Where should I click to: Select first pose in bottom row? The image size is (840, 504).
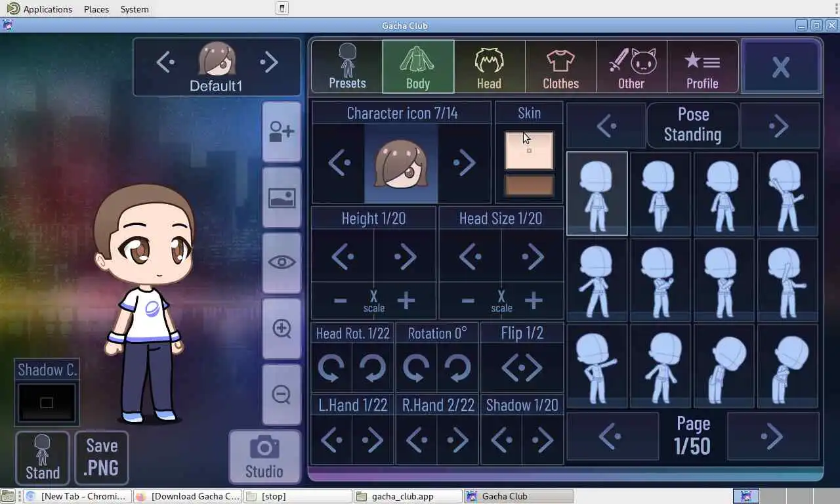tap(597, 366)
